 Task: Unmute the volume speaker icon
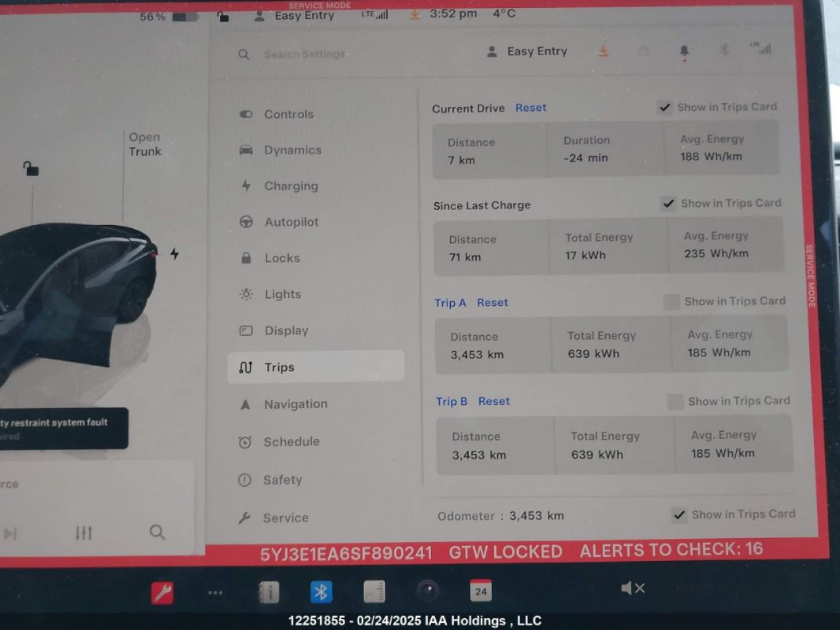click(x=633, y=588)
